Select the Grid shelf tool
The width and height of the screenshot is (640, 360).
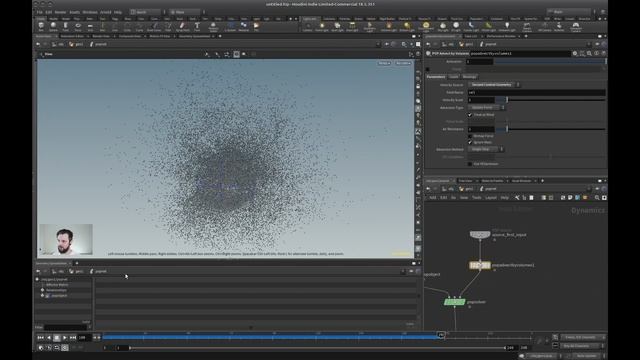pos(90,27)
